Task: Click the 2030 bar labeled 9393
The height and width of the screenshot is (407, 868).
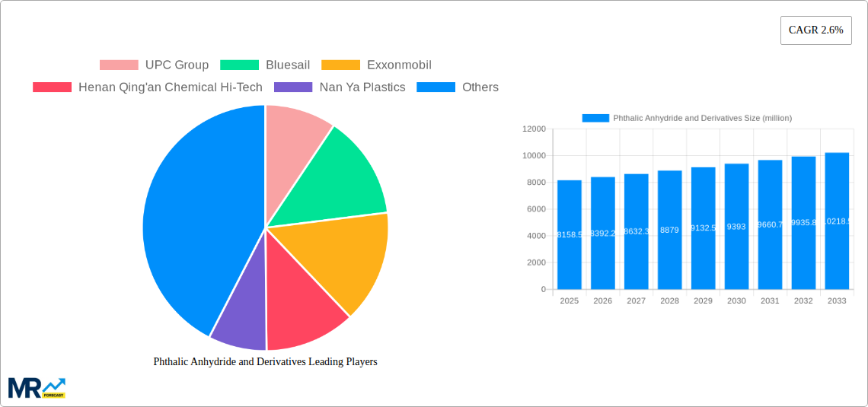Action: coord(737,227)
